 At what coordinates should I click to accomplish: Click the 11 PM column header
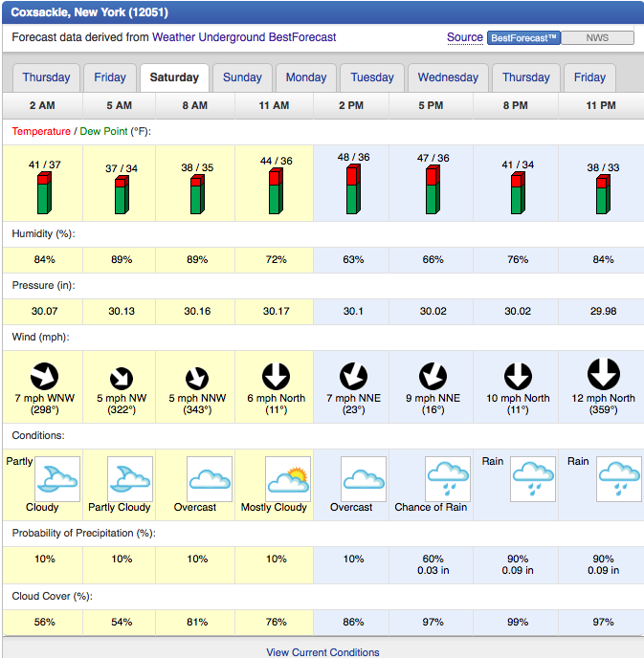point(601,105)
